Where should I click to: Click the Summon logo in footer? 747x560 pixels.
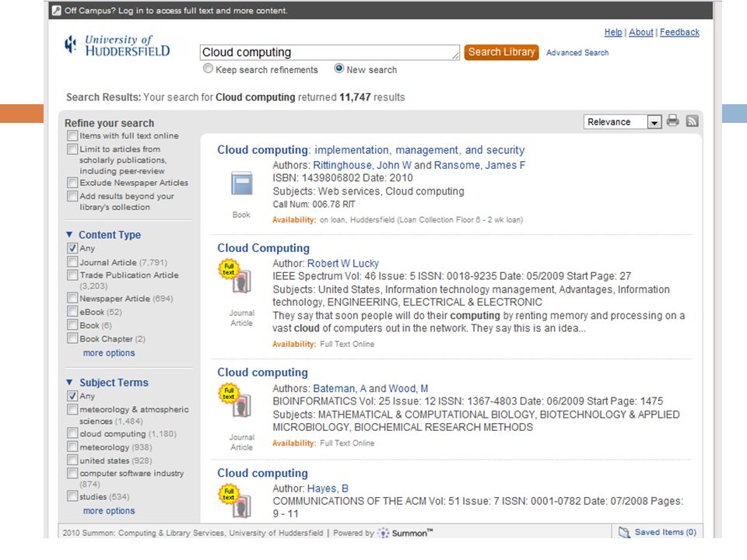tap(405, 533)
